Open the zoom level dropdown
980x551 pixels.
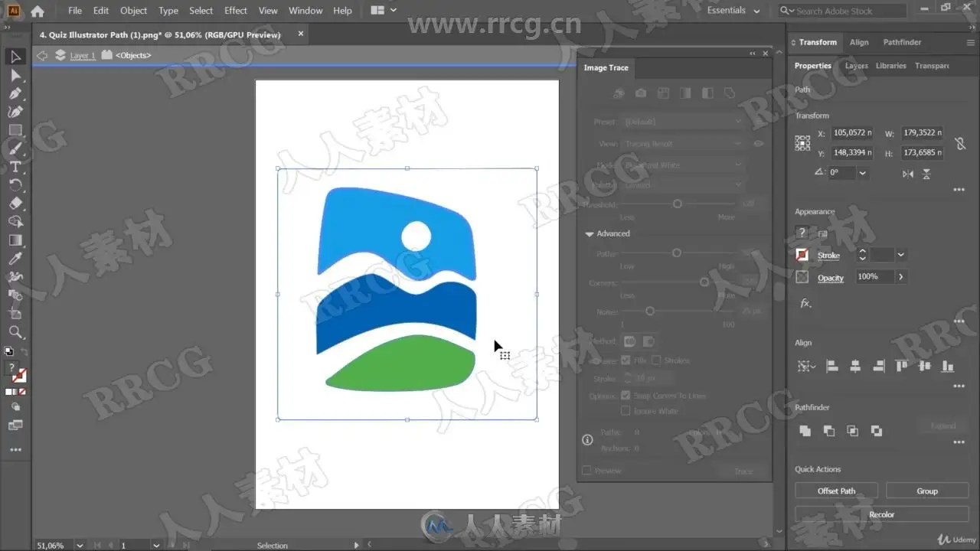pos(79,545)
